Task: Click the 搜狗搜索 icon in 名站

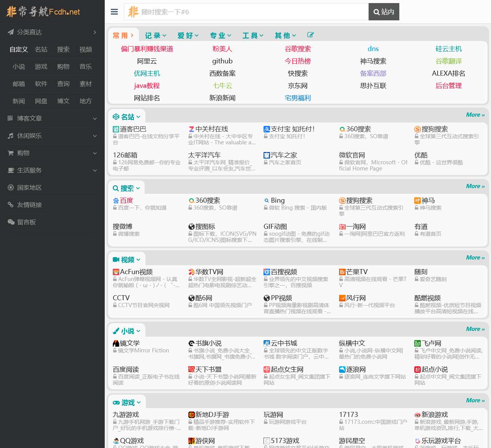Action: (x=417, y=129)
